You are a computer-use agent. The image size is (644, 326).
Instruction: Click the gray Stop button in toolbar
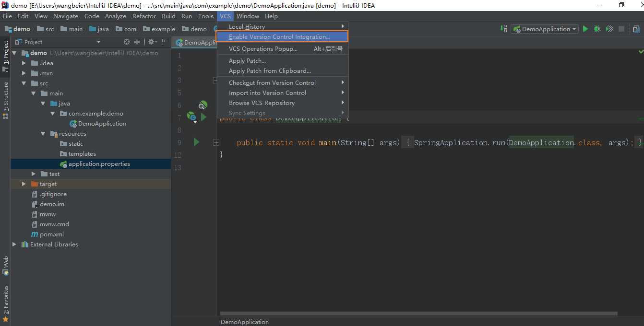click(621, 29)
